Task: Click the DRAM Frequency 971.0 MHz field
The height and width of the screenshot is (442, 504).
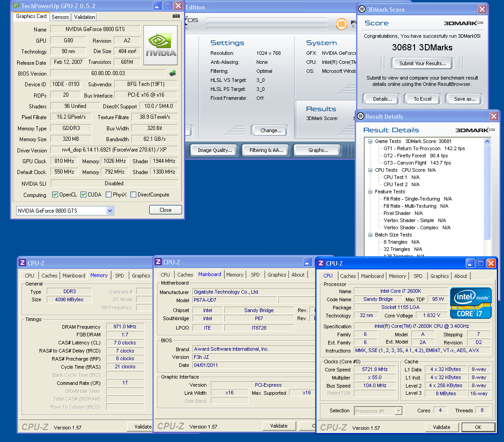Action: [x=125, y=326]
